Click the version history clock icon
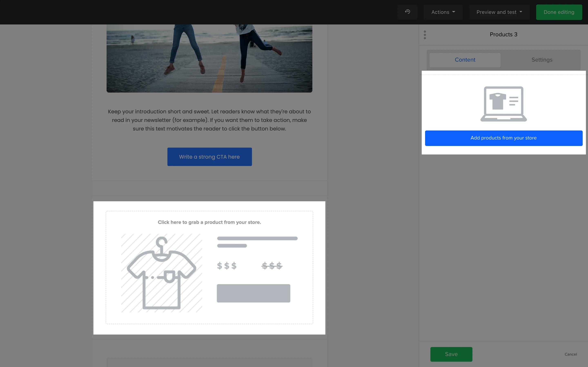 [407, 12]
